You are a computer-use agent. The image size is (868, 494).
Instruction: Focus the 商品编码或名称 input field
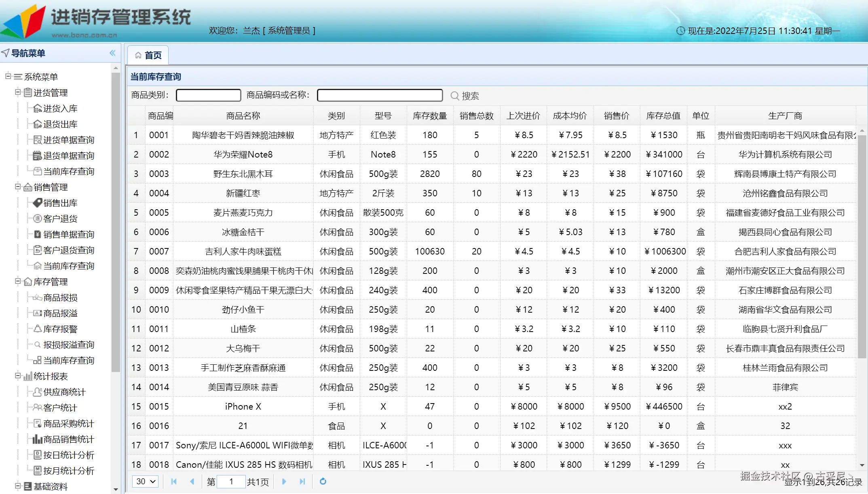click(380, 95)
